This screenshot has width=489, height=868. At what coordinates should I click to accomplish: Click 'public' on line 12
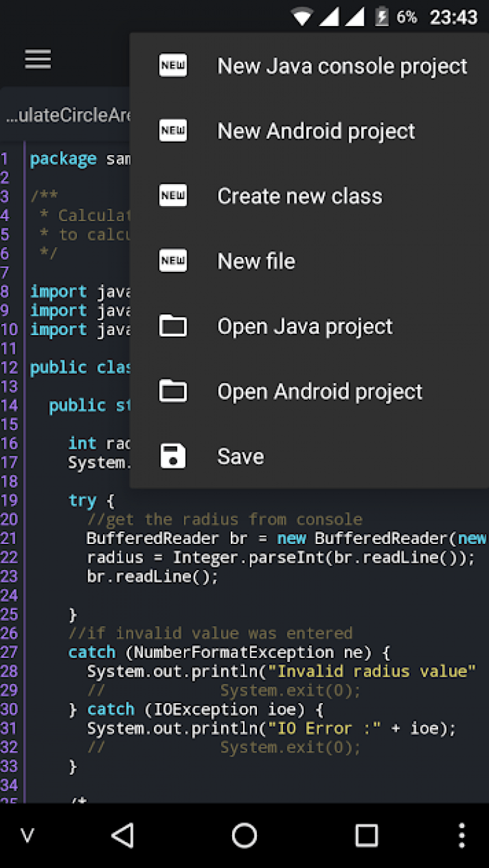click(59, 367)
